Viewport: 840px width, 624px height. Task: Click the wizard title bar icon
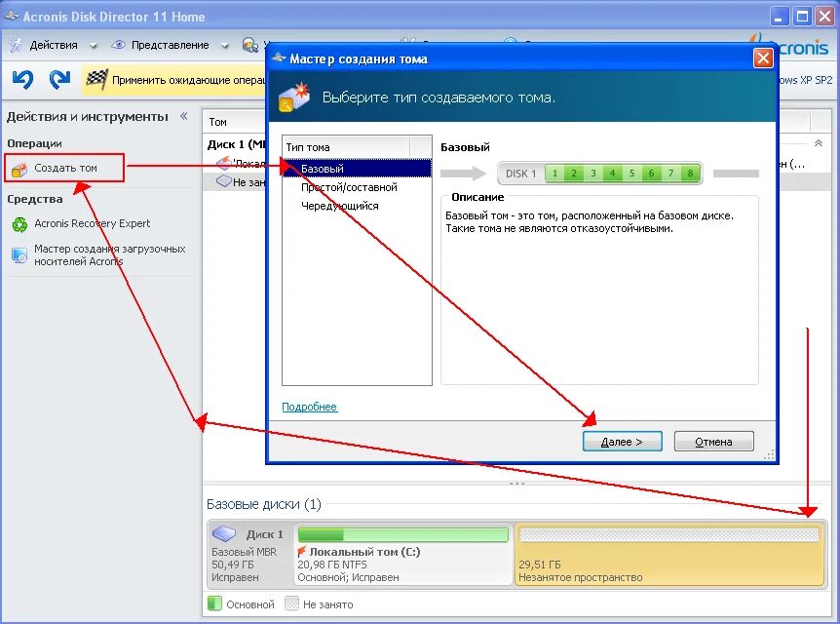(x=279, y=58)
